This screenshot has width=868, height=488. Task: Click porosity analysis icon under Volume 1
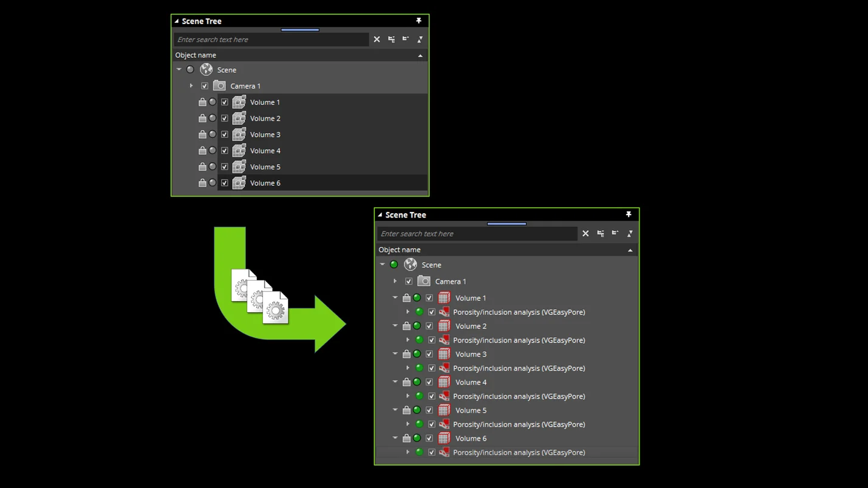pyautogui.click(x=444, y=312)
